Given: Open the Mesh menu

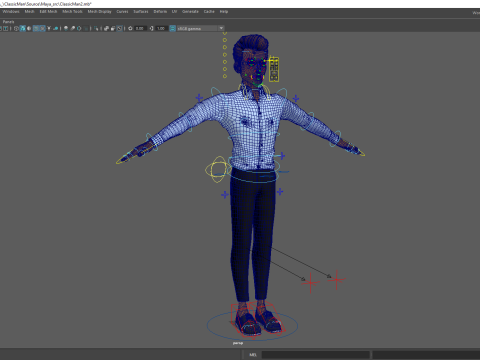Looking at the screenshot, I should point(29,11).
